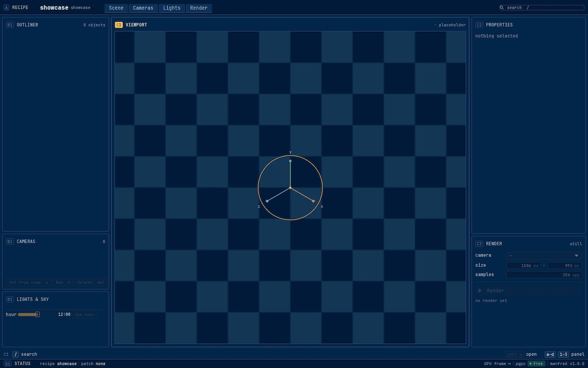Image resolution: width=588 pixels, height=368 pixels.
Task: Switch to the Cameras tab
Action: tap(143, 8)
